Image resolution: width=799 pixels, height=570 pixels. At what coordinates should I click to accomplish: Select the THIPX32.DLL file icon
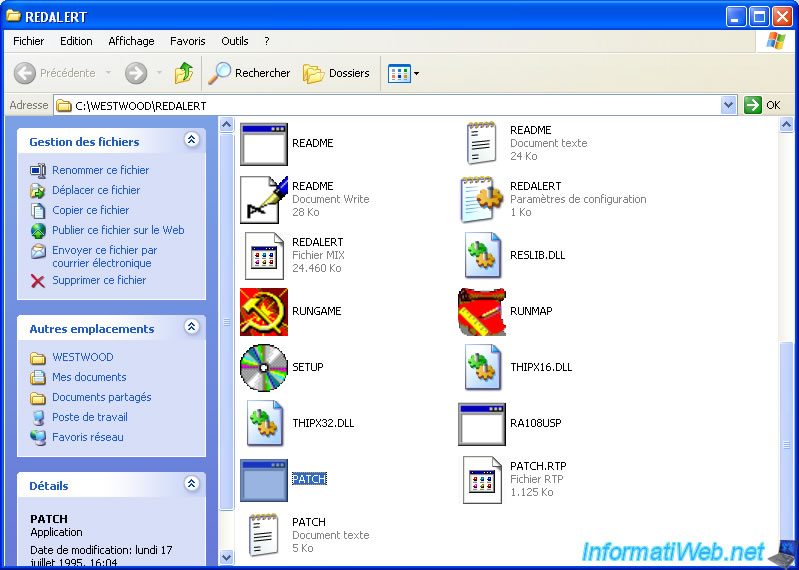click(264, 423)
